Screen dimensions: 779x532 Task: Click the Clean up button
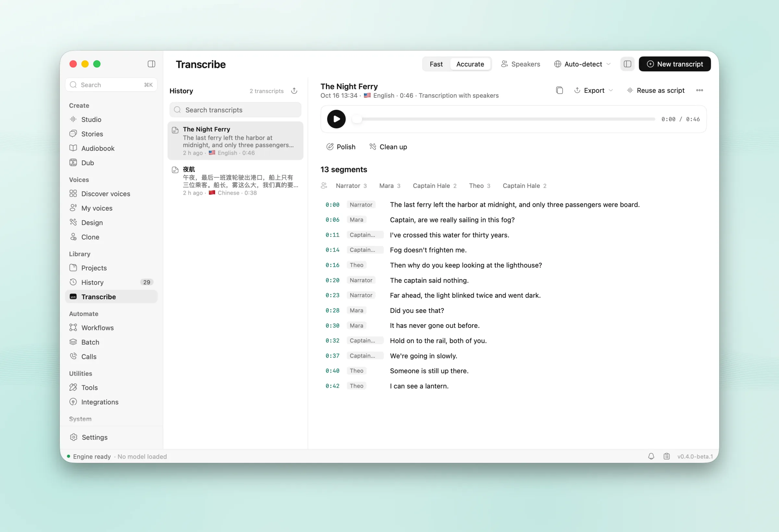tap(388, 147)
